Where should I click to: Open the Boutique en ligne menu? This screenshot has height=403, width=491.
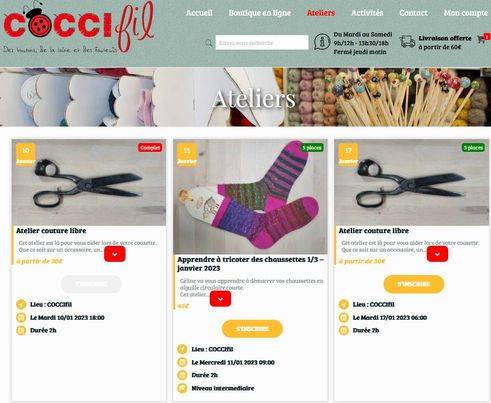point(260,13)
